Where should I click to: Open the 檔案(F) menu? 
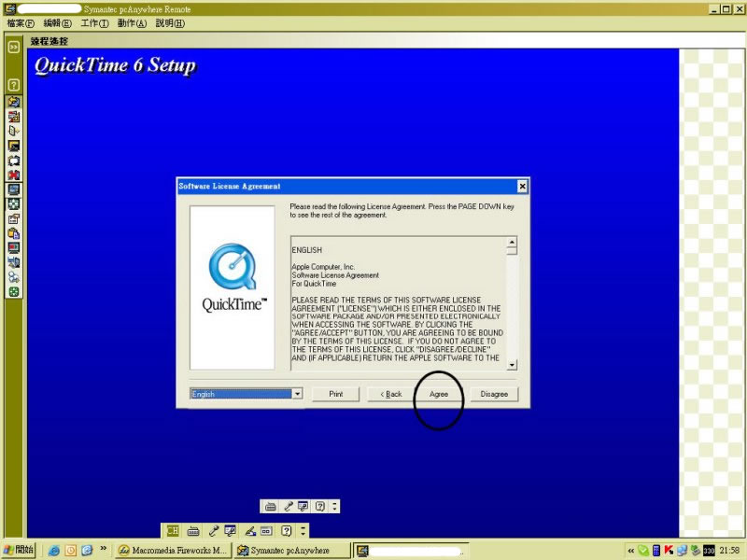tap(21, 23)
